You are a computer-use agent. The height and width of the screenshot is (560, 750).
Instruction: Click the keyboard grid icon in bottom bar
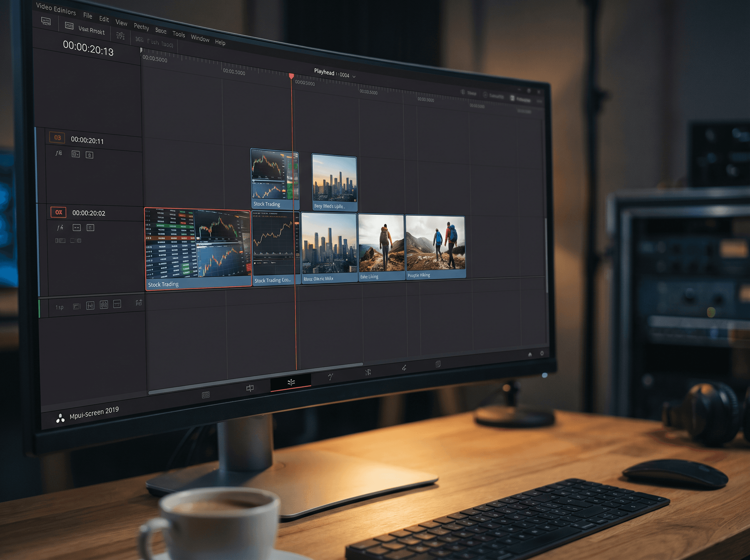[x=206, y=395]
